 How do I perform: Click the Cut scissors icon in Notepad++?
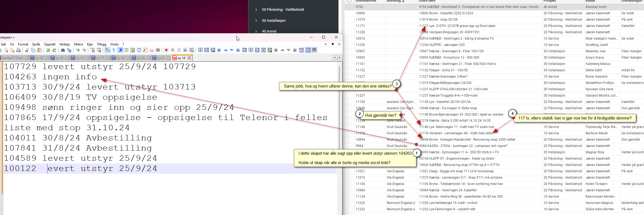point(27,50)
